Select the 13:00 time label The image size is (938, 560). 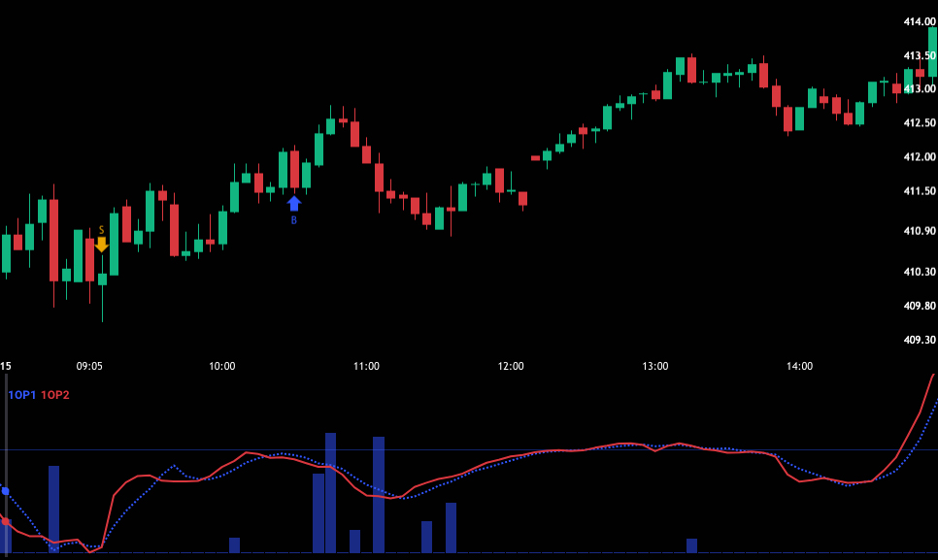click(x=655, y=366)
